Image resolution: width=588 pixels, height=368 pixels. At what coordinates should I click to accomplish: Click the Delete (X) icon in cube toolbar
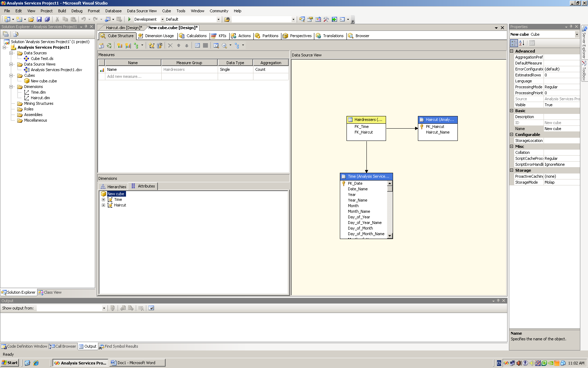[x=170, y=46]
